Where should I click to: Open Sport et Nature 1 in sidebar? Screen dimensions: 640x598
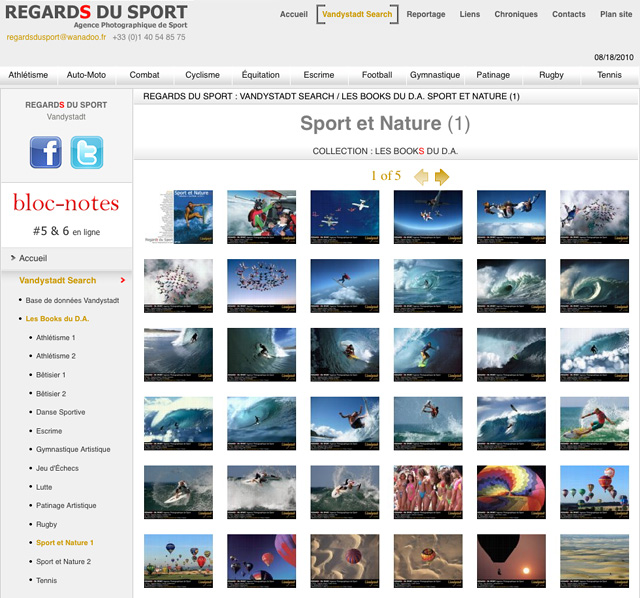[64, 542]
